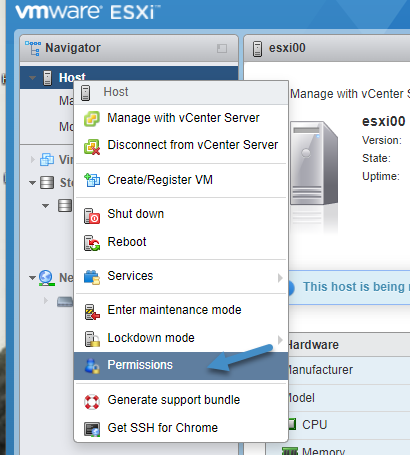Click the Enter maintenance mode icon
Viewport: 410px width, 455px height.
pyautogui.click(x=92, y=312)
